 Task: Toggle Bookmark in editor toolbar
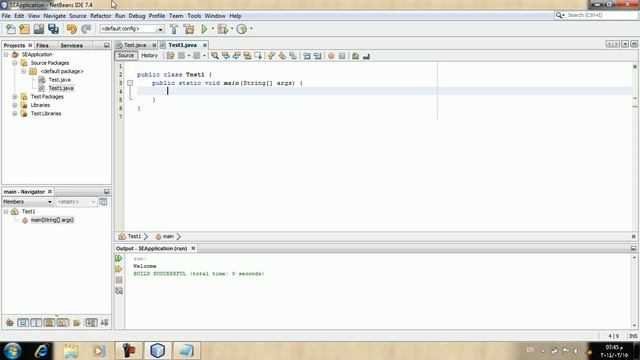pyautogui.click(x=293, y=56)
